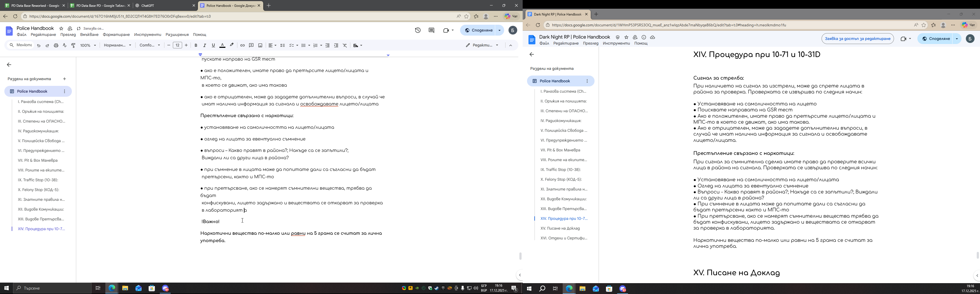This screenshot has width=980, height=294.
Task: Toggle bold formatting in left document toolbar
Action: tap(196, 46)
